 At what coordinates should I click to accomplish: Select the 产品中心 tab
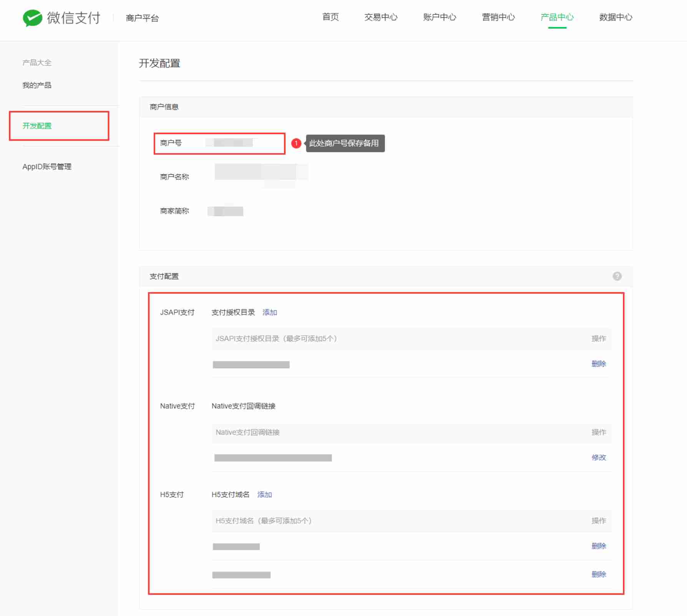(x=557, y=17)
